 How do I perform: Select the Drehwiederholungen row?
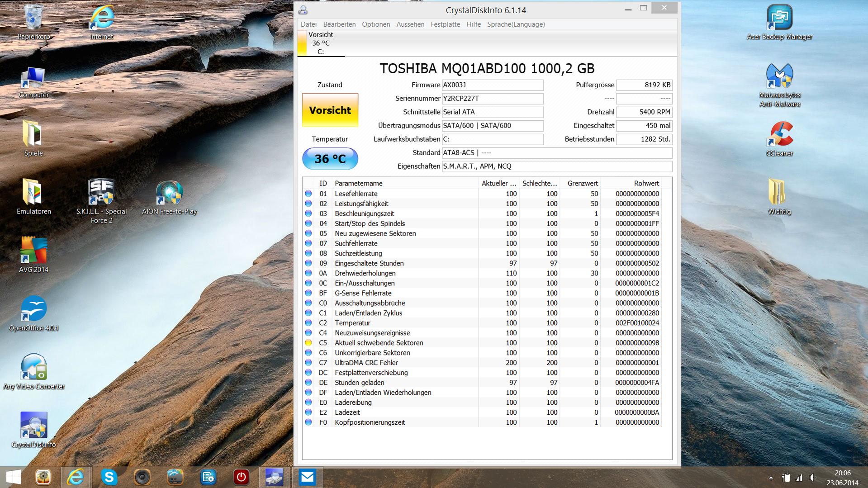(483, 273)
